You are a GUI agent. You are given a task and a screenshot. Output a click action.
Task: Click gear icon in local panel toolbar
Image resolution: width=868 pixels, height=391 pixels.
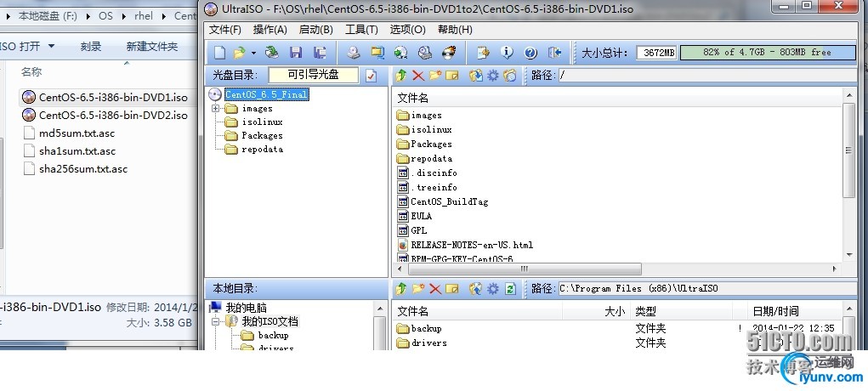click(x=493, y=288)
